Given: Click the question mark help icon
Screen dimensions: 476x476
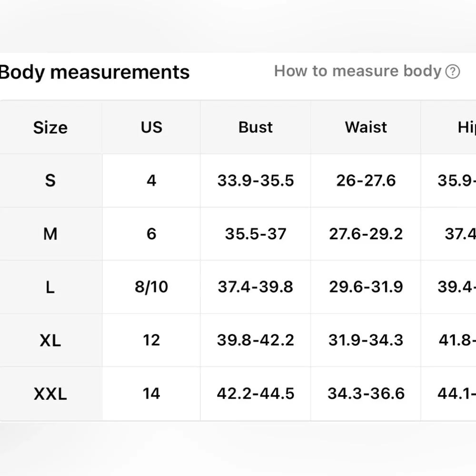Looking at the screenshot, I should point(453,72).
